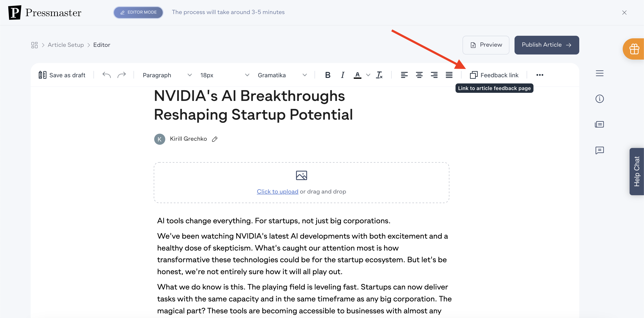Align text right
This screenshot has height=318, width=644.
[434, 75]
